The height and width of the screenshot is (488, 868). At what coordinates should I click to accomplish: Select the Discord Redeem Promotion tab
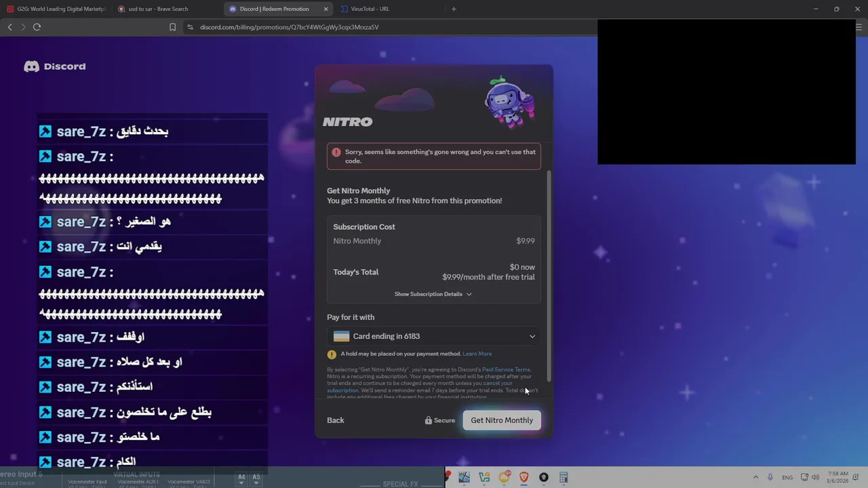point(278,9)
